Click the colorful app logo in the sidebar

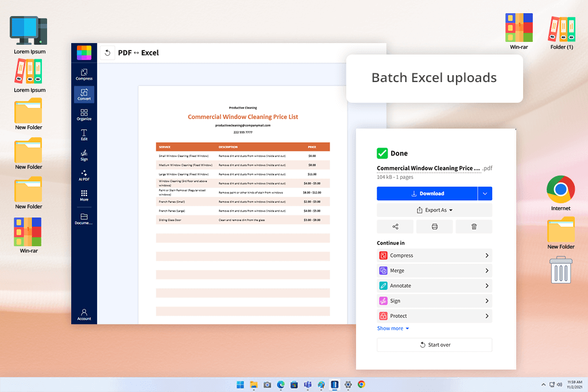pos(84,52)
